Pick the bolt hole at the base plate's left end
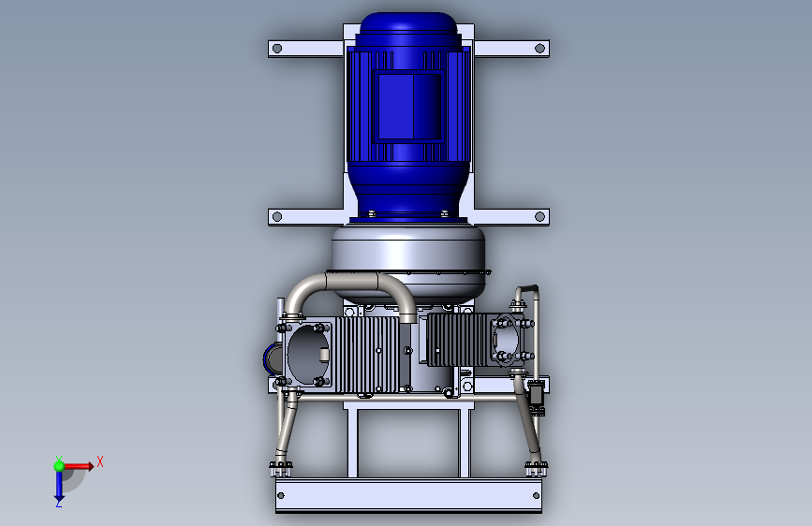The height and width of the screenshot is (526, 812). click(x=281, y=495)
